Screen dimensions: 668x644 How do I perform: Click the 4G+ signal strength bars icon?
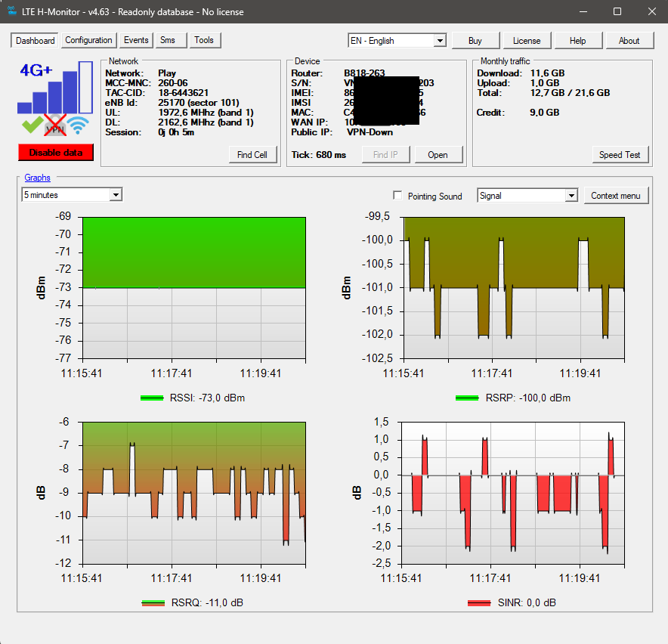pyautogui.click(x=55, y=88)
